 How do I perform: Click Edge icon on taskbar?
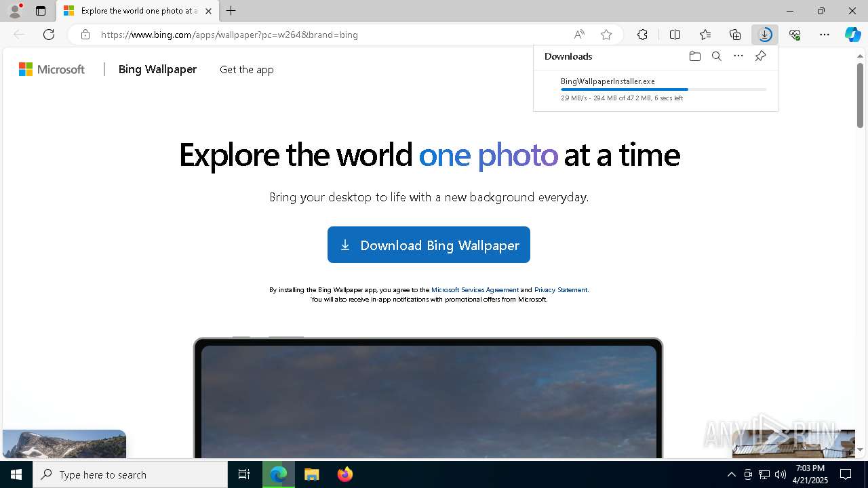click(279, 474)
